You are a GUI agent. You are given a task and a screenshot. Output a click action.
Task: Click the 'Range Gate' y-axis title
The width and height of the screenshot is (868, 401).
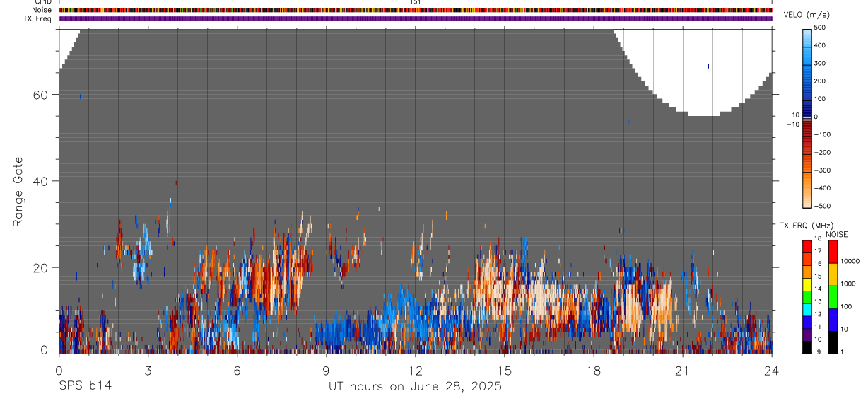point(18,192)
